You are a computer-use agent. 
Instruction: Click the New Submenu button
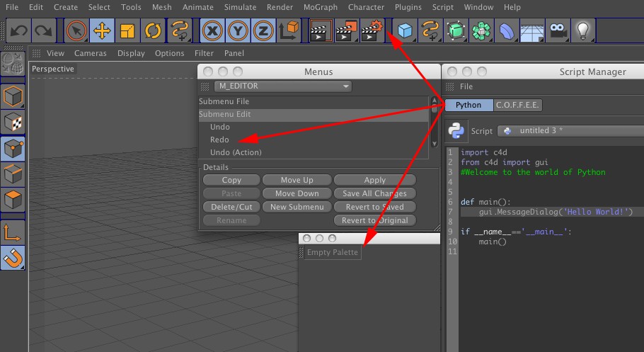coord(297,207)
